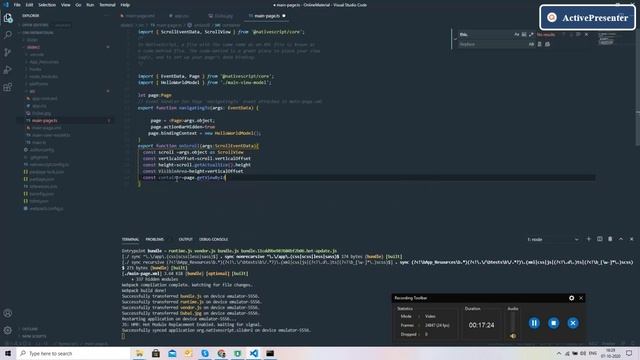Toggle Match Case in find widget

coord(517,35)
